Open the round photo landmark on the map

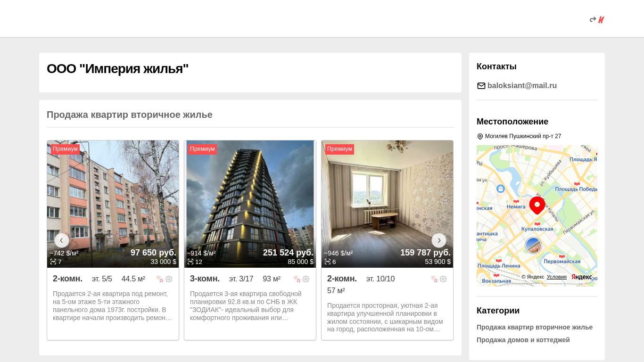coord(533,245)
